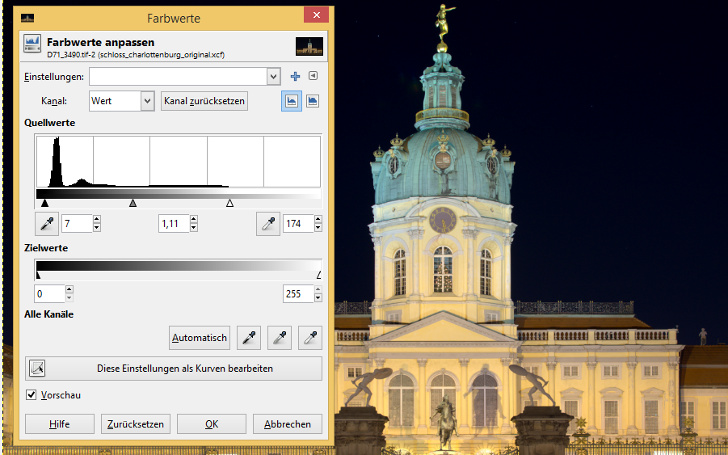Click the Zielwerte black output slider handle
728x455 pixels.
(39, 275)
